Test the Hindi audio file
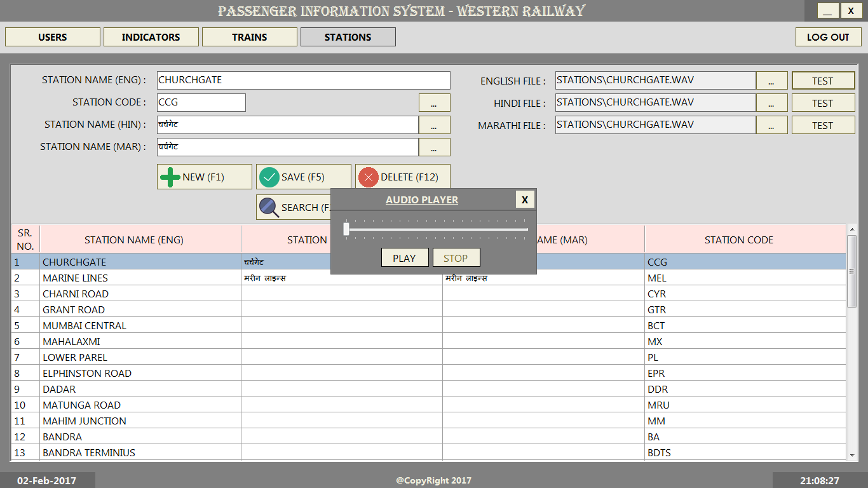868x488 pixels. point(823,103)
